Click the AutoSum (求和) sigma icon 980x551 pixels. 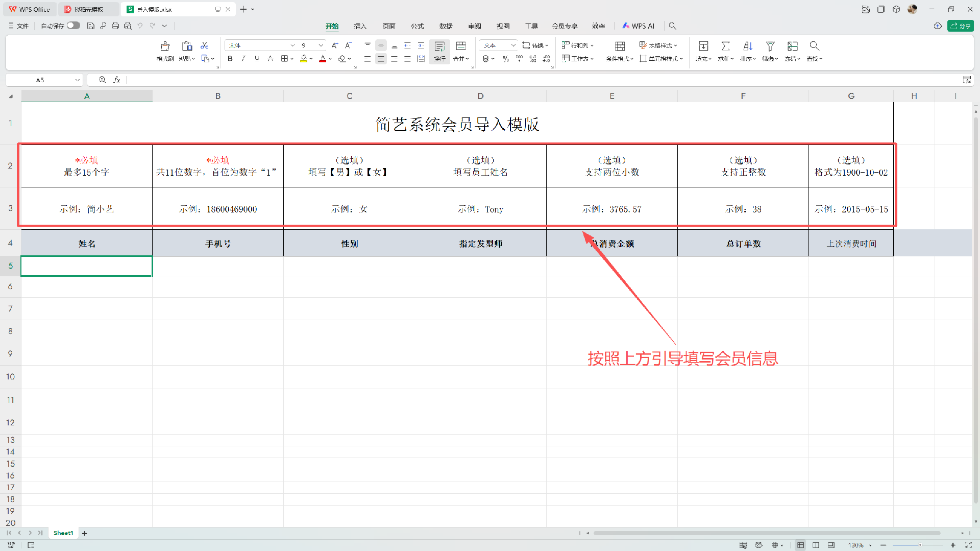point(725,46)
